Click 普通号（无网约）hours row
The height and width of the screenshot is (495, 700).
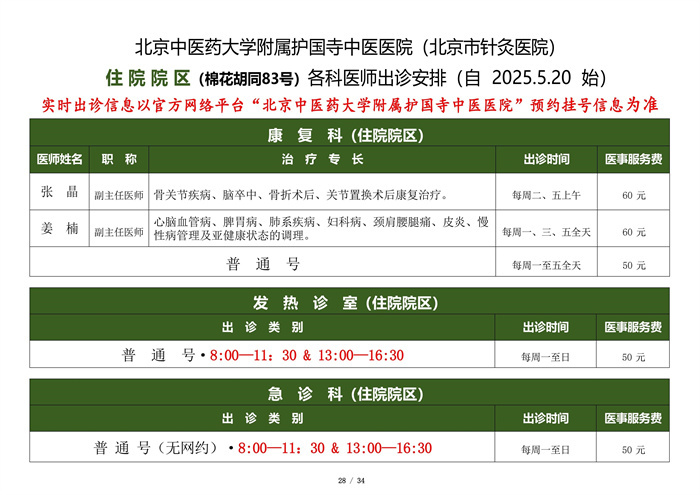coord(262,448)
